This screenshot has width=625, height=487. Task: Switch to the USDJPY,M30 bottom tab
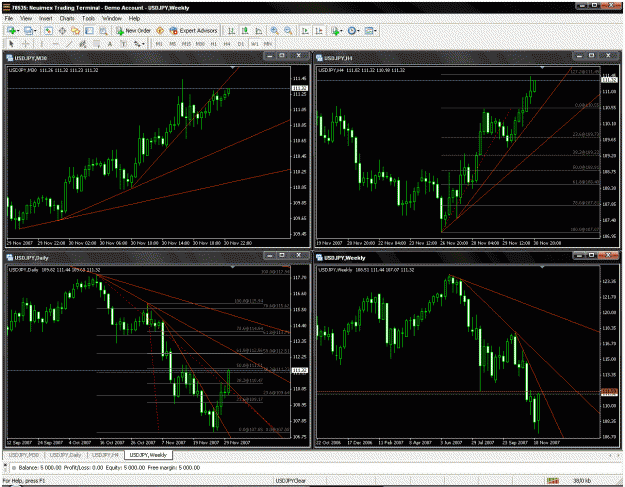24,455
